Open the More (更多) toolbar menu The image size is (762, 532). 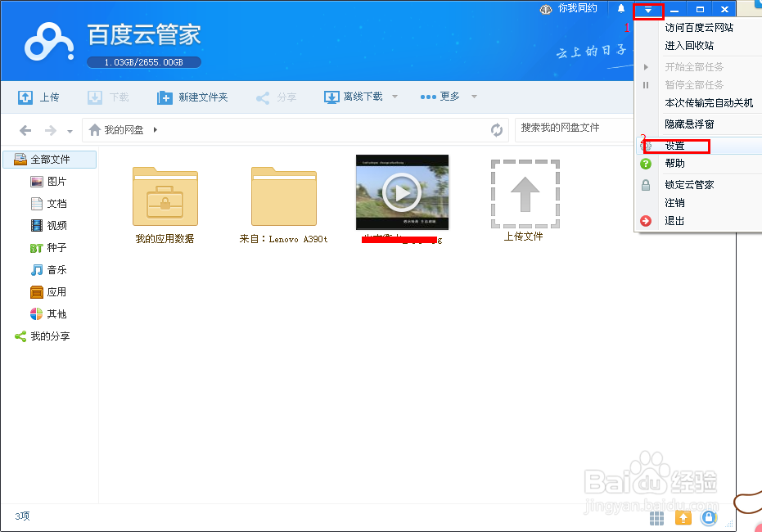(440, 97)
